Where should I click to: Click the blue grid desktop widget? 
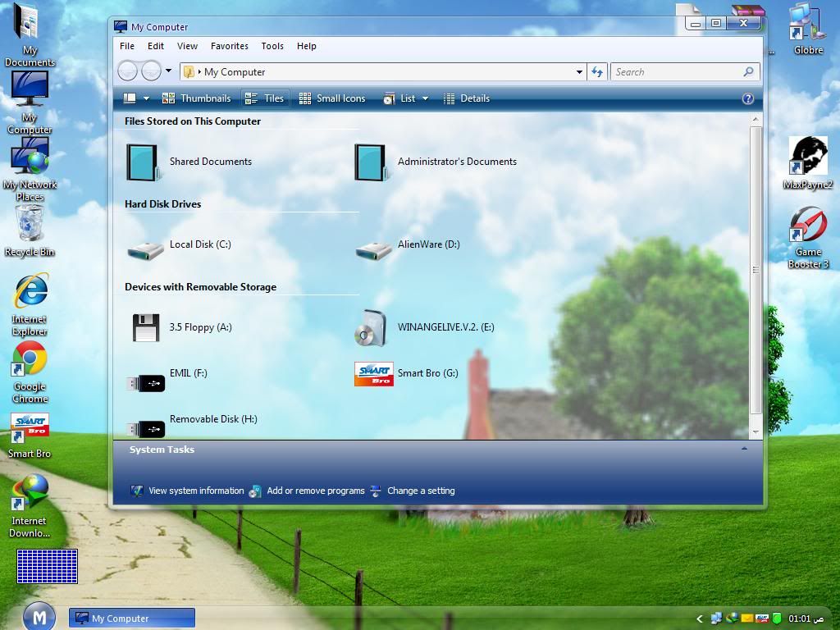click(x=47, y=566)
